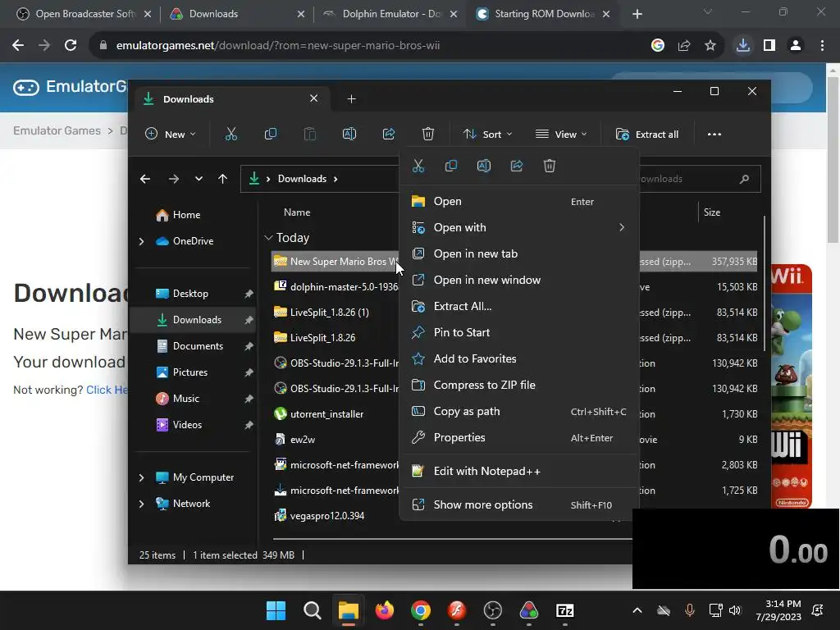The image size is (840, 630).
Task: Switch to Dolphin Emulator Chrome tab
Action: (x=390, y=14)
